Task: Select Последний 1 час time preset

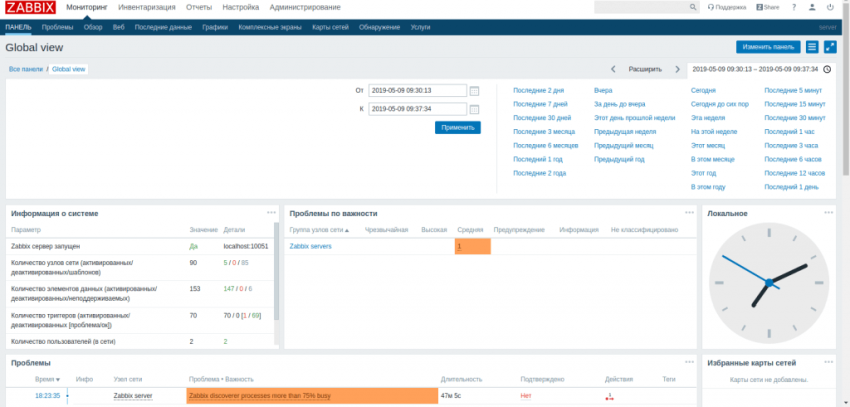Action: pyautogui.click(x=789, y=132)
